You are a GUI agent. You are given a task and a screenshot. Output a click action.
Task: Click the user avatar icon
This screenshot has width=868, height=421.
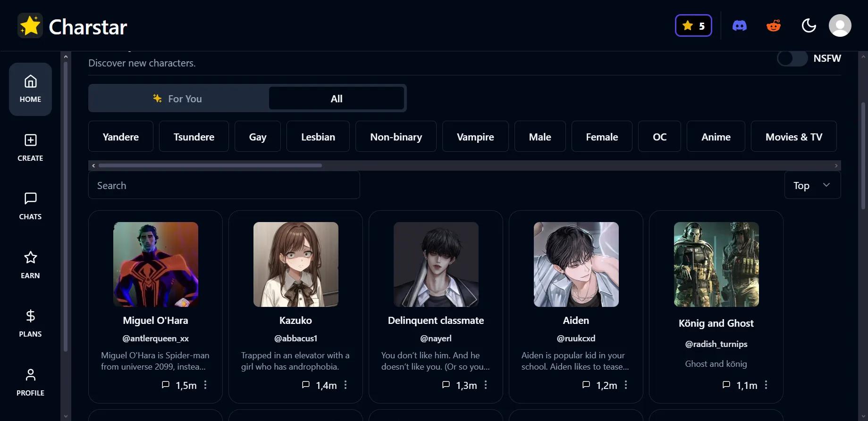(x=840, y=25)
